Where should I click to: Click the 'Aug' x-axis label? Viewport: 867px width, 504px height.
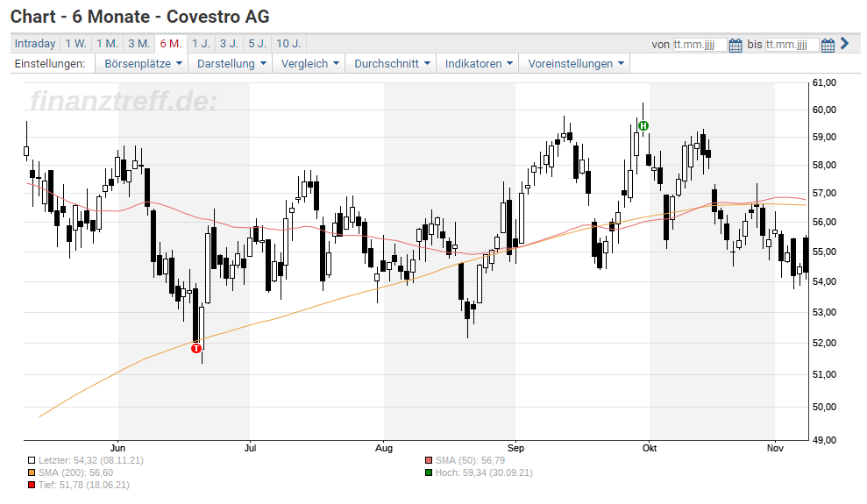pos(384,448)
